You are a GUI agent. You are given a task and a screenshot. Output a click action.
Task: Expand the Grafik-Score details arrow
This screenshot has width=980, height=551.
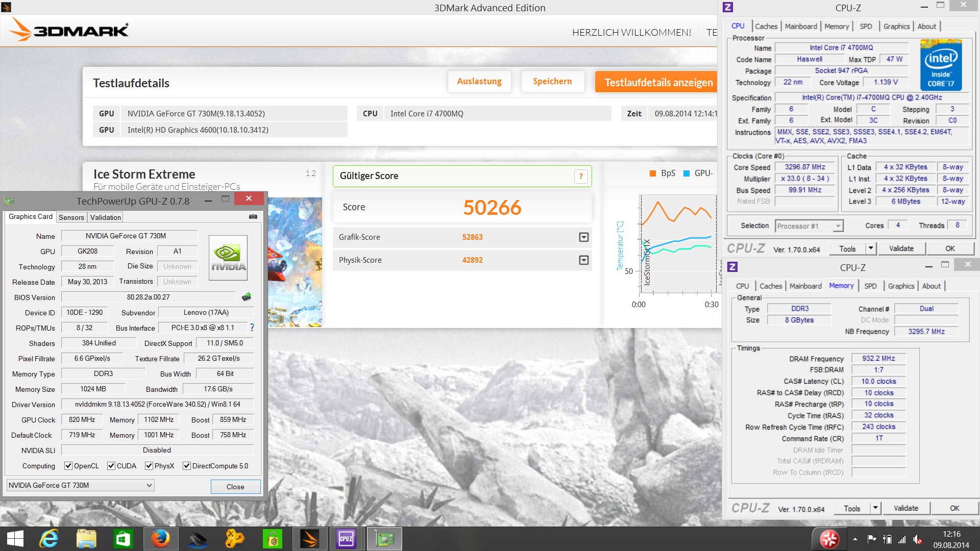pos(584,237)
